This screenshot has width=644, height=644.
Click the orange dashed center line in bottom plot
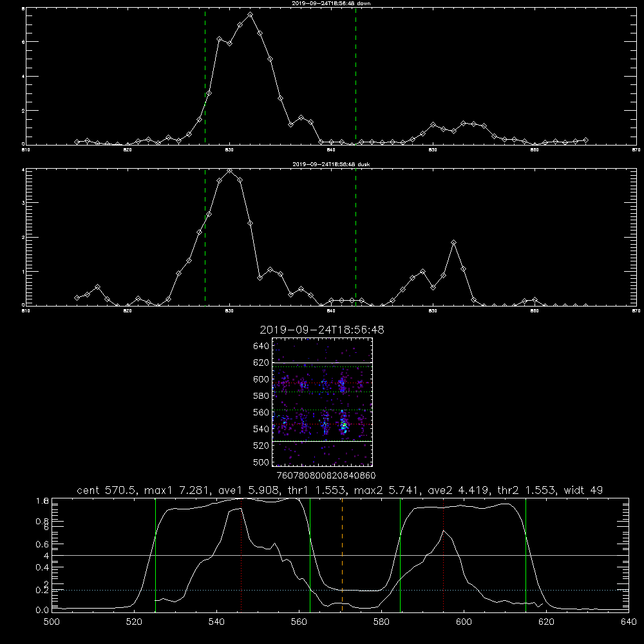[342, 555]
